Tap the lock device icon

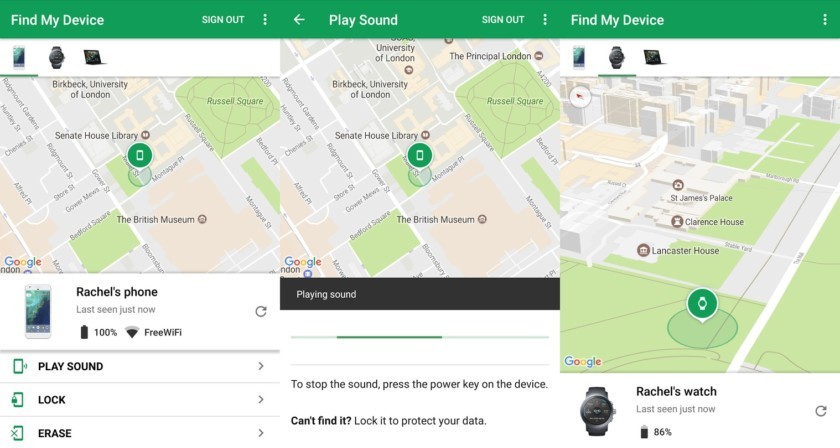coord(18,400)
